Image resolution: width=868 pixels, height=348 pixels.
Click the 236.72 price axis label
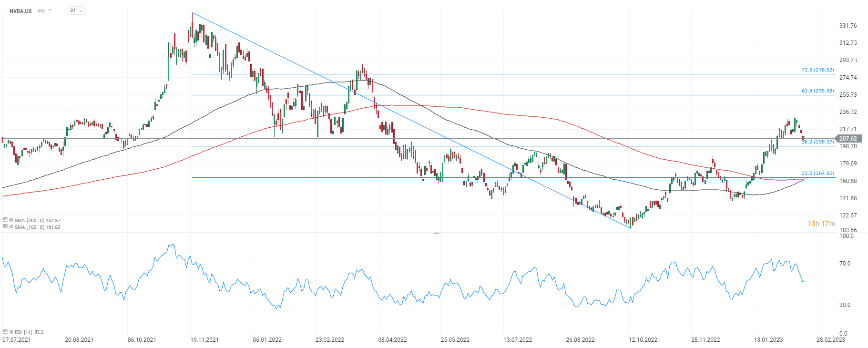pos(848,112)
